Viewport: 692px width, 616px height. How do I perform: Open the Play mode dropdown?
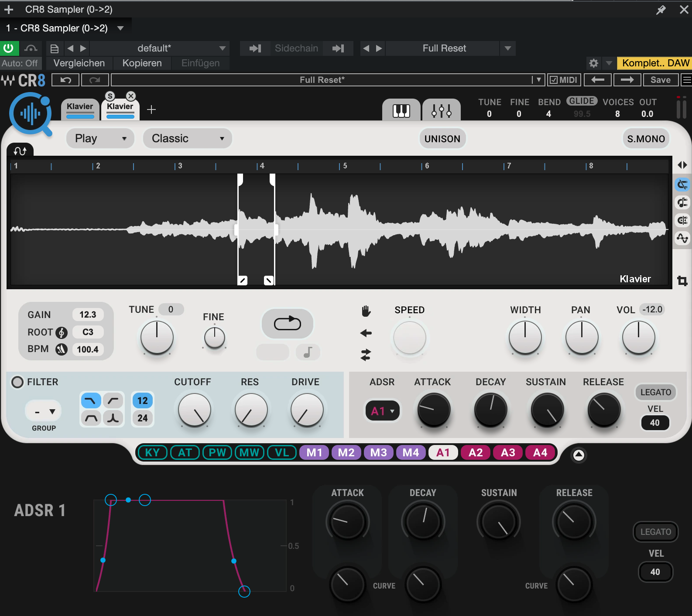click(x=100, y=138)
